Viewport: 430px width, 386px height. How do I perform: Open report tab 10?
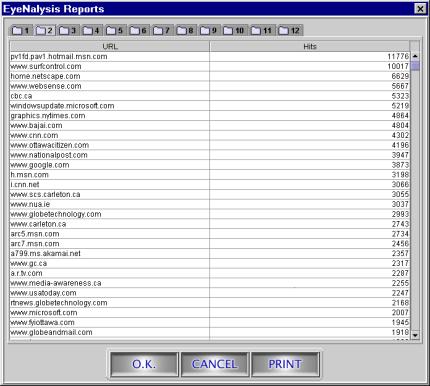tap(234, 31)
